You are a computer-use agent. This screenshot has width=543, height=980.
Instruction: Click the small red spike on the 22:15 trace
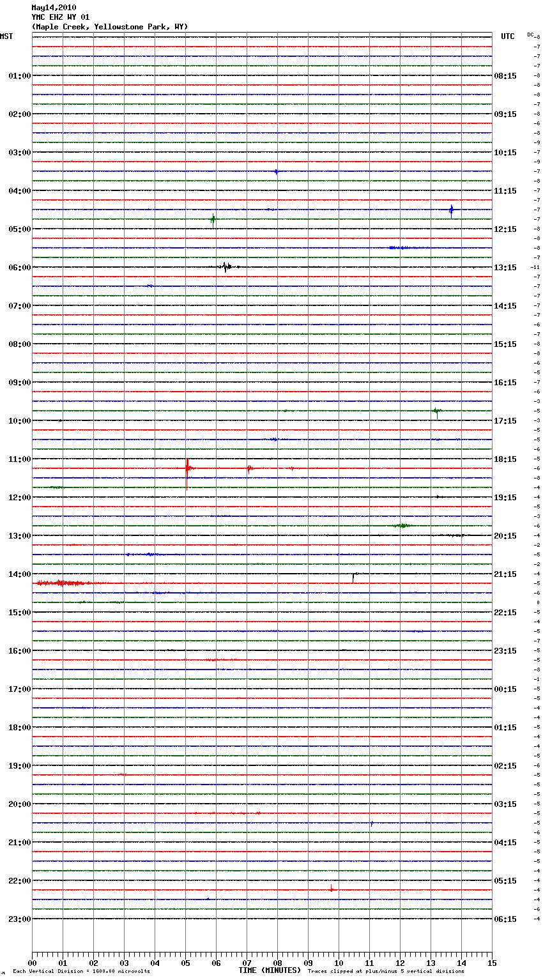(x=331, y=888)
